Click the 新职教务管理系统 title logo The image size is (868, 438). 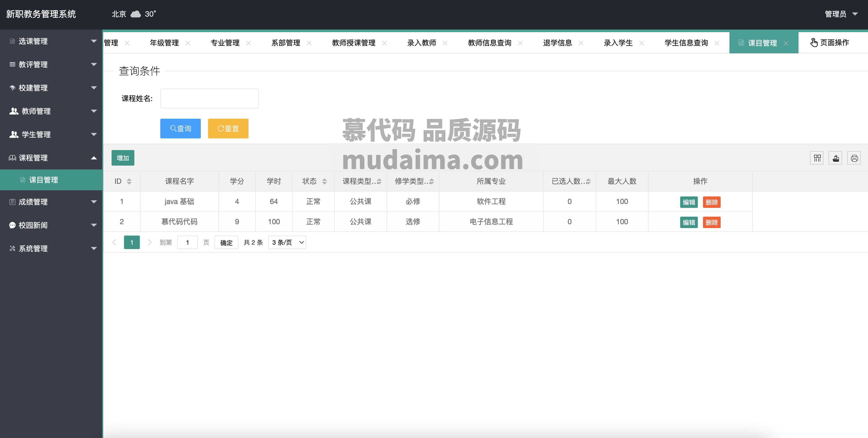pyautogui.click(x=41, y=14)
